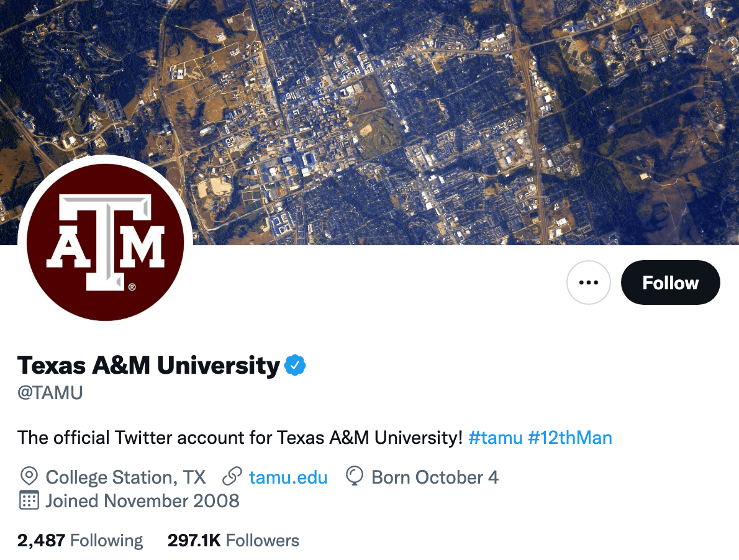
Task: Open the three-dot more options menu
Action: click(588, 282)
